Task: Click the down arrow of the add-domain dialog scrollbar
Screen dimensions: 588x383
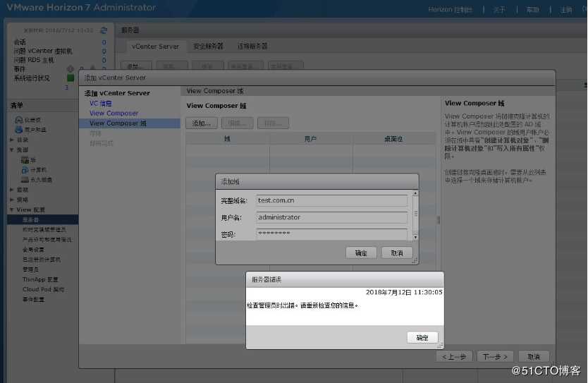Action: [x=415, y=237]
